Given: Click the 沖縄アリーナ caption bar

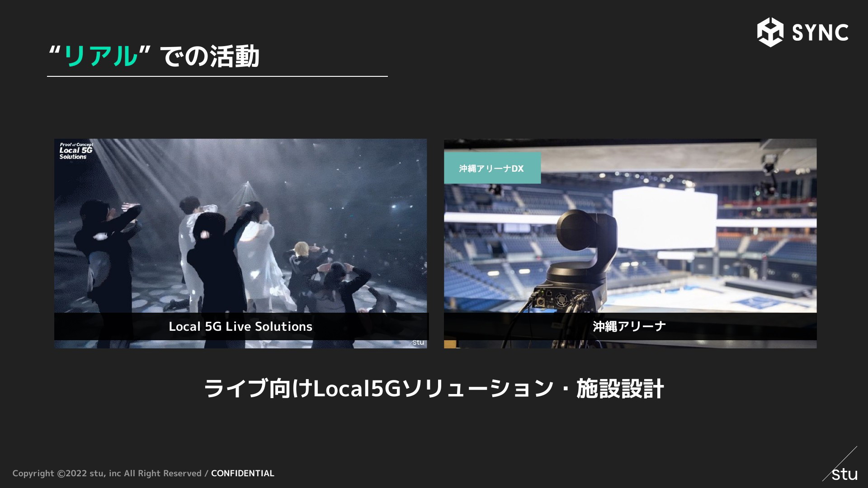Looking at the screenshot, I should point(630,326).
